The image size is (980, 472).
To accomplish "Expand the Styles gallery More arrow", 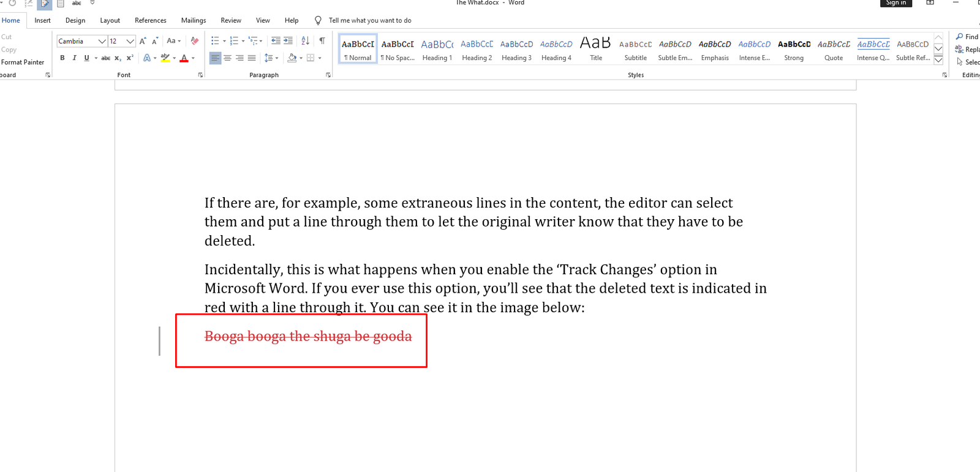I will pos(938,60).
